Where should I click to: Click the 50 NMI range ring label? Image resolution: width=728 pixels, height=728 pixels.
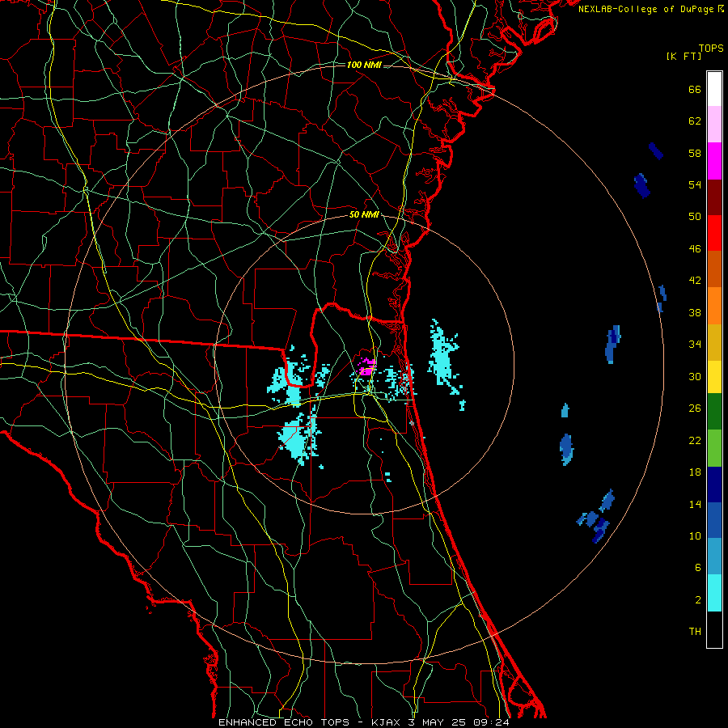tap(364, 214)
